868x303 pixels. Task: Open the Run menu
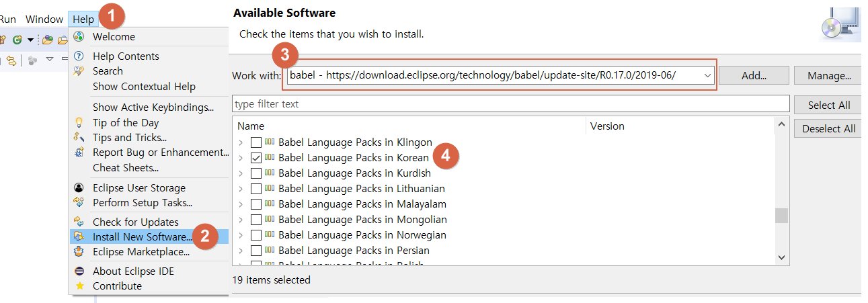[8, 19]
